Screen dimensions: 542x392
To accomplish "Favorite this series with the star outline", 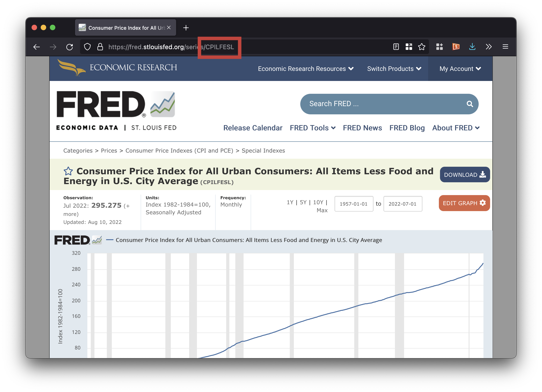I will 68,171.
